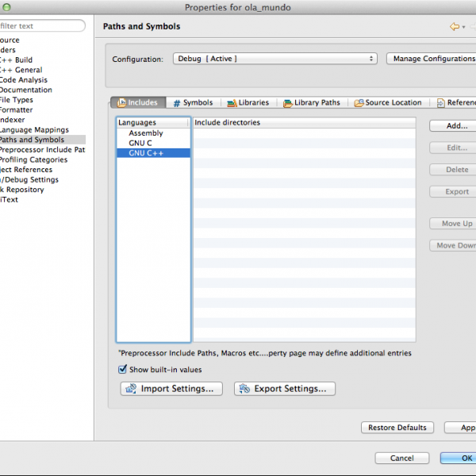Select Documentation in sidebar
Viewport: 476px width, 476px height.
(x=26, y=90)
